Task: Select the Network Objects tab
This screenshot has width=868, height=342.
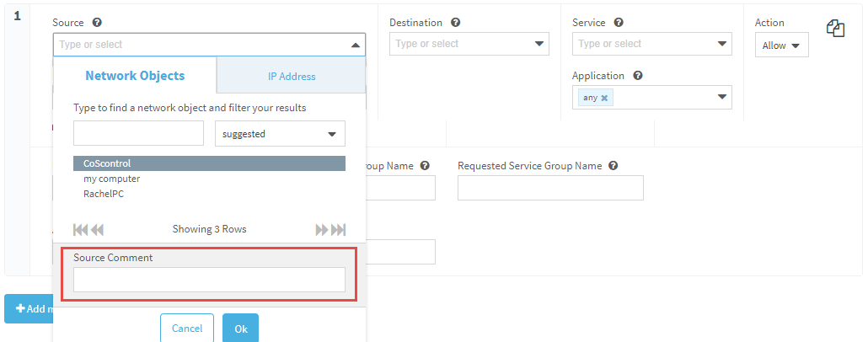Action: click(x=135, y=76)
